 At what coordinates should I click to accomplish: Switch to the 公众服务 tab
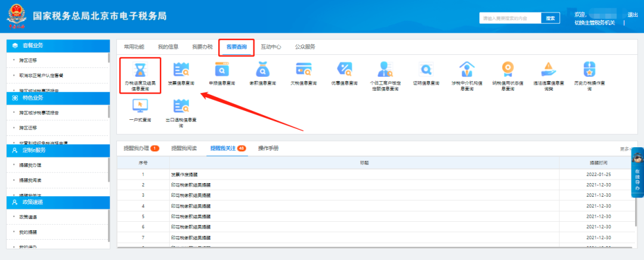coord(305,47)
